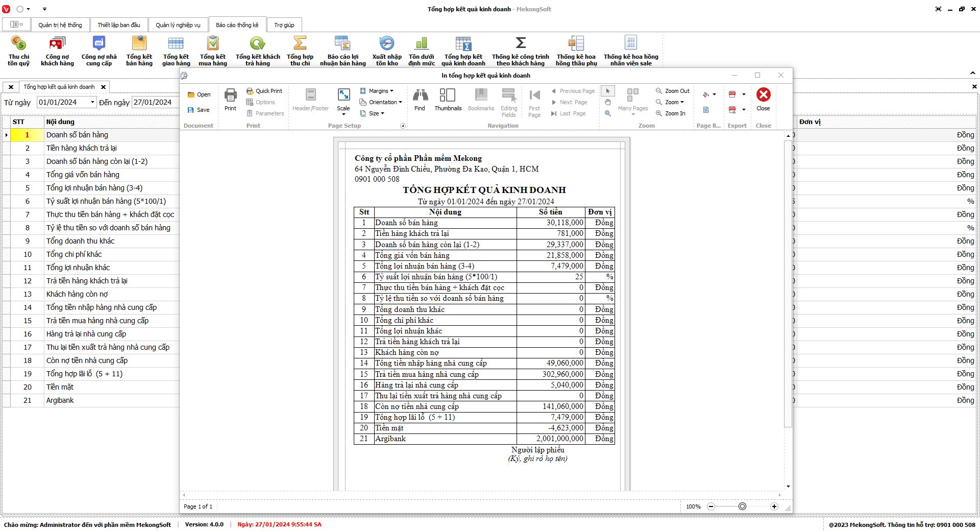This screenshot has height=531, width=980.
Task: Open the Từ ngày date dropdown
Action: tap(92, 102)
